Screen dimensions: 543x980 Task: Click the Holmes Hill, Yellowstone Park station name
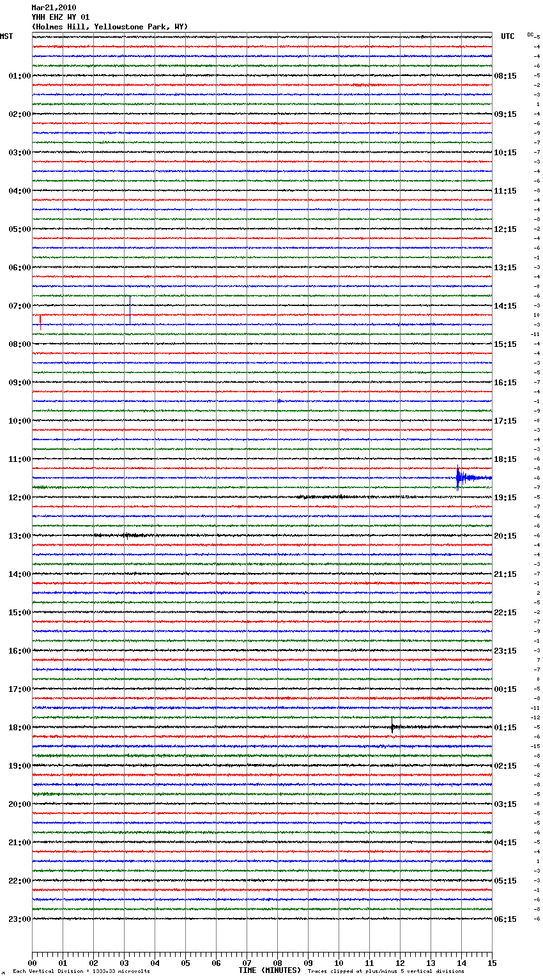(110, 27)
